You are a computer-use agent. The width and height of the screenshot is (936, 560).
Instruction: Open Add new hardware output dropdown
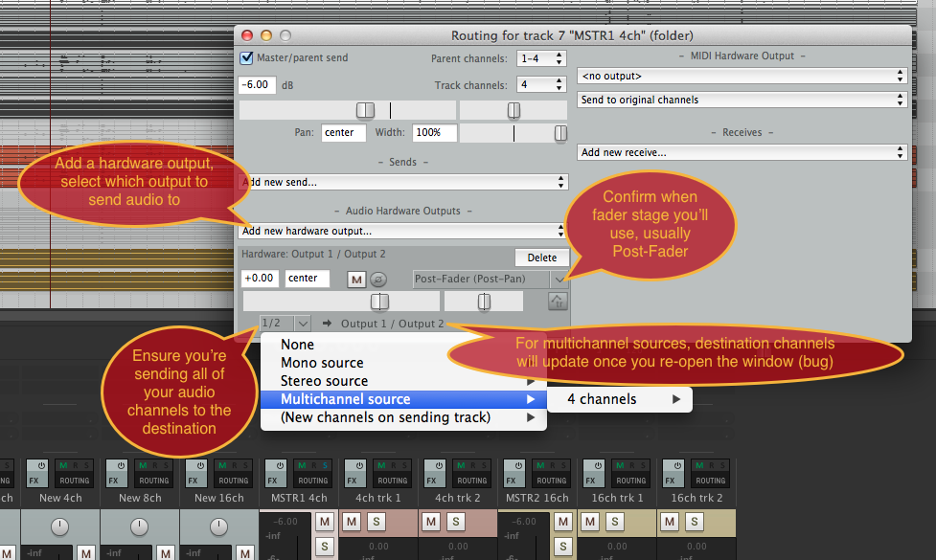[403, 231]
